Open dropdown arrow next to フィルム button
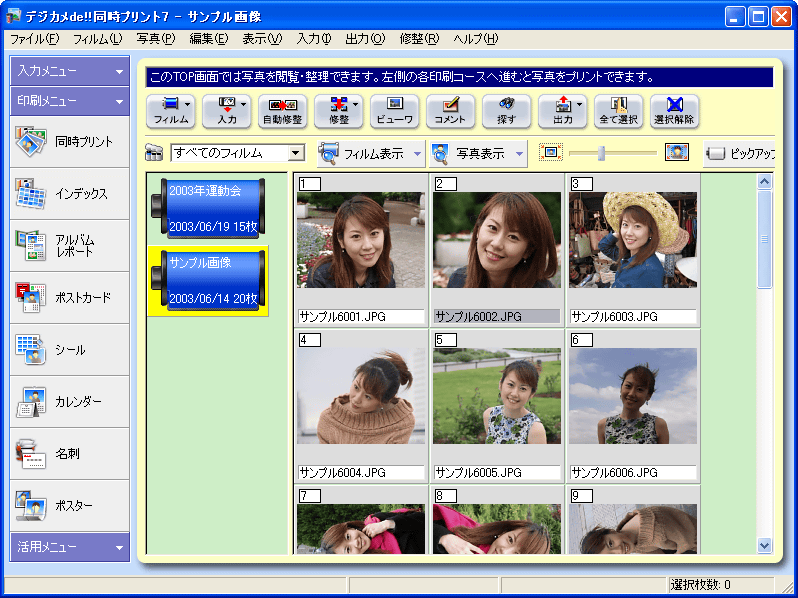798x598 pixels. pyautogui.click(x=188, y=104)
